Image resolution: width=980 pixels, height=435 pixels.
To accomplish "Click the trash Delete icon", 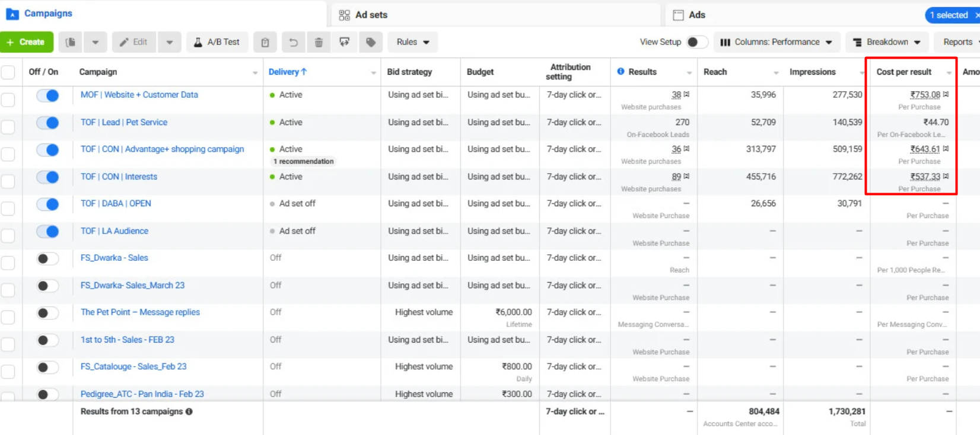I will 319,42.
